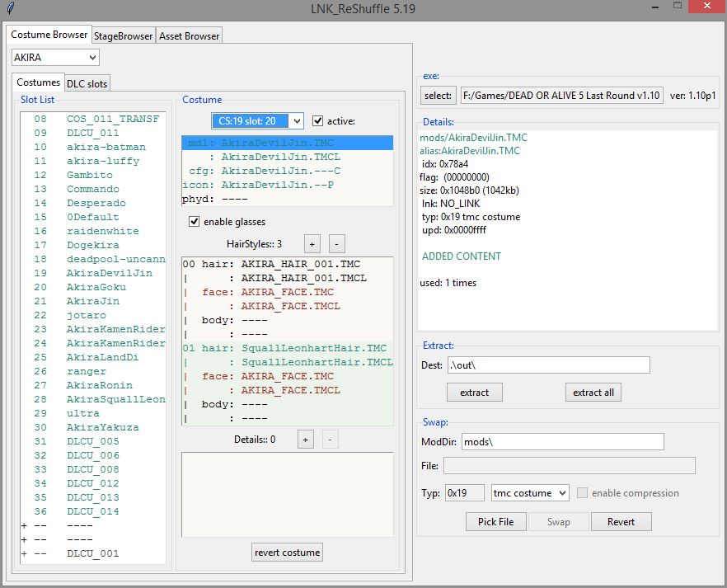Click the ModDir input field
Screen dimensions: 727x588
point(562,441)
